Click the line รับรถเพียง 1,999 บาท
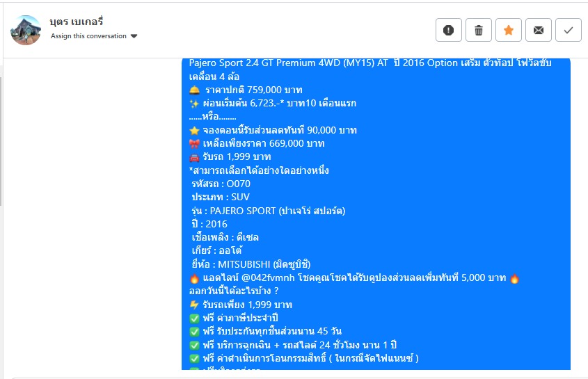Viewport: 588px width, 379px height. point(241,305)
